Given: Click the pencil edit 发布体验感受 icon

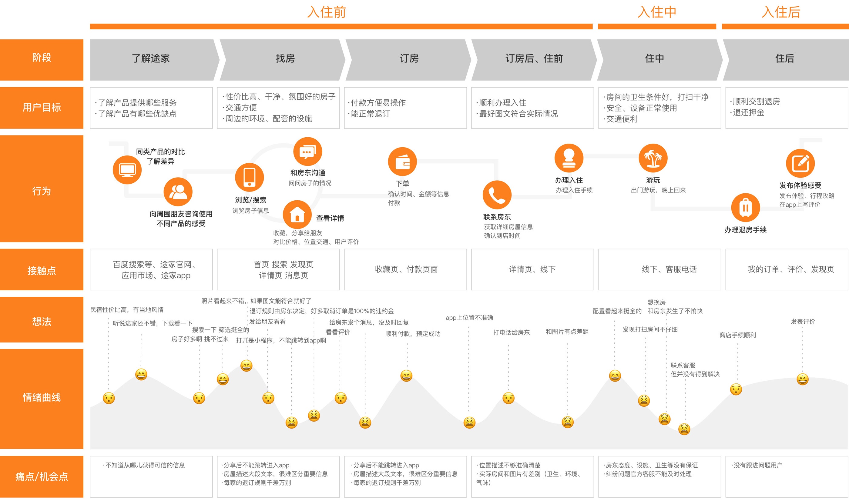Looking at the screenshot, I should point(800,163).
